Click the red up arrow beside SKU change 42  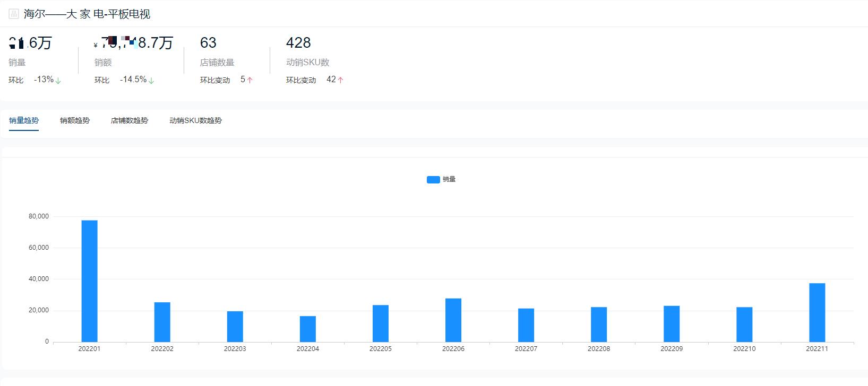[x=340, y=80]
